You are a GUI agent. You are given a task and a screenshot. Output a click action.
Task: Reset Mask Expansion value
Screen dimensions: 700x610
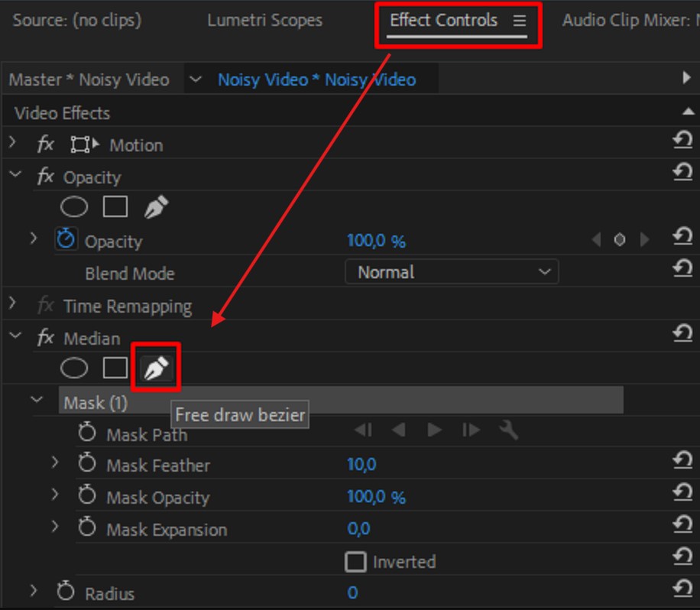click(x=683, y=525)
